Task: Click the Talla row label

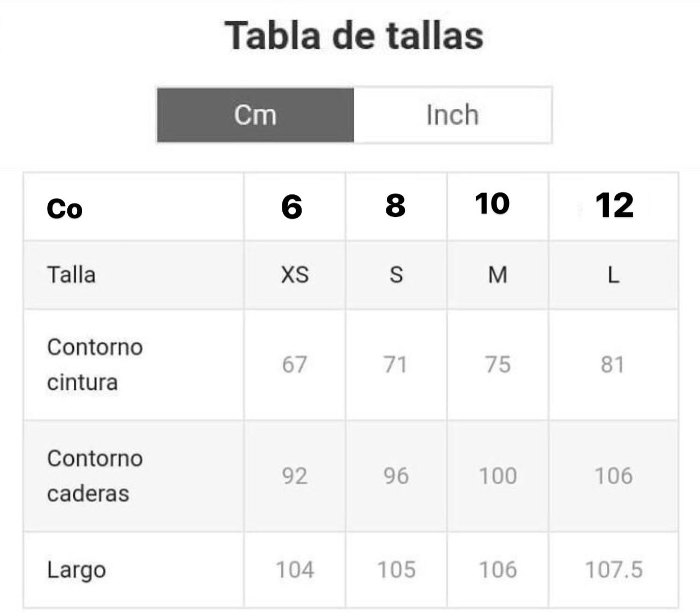Action: 71,275
